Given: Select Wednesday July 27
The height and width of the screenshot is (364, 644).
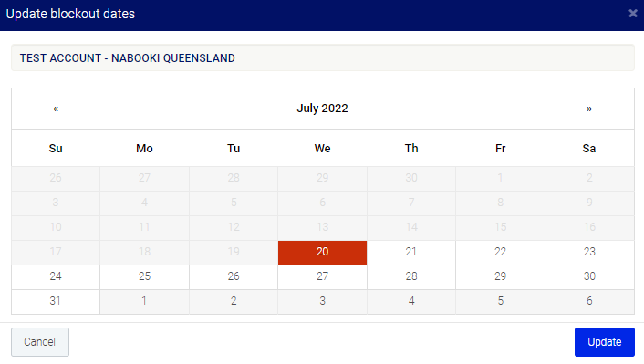Looking at the screenshot, I should click(322, 277).
